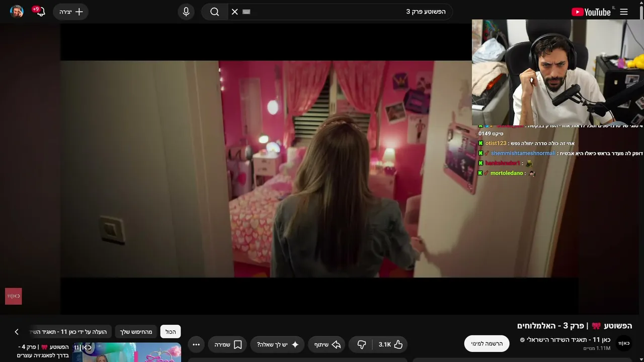644x362 pixels.
Task: Open the on-screen keyboard in the search bar
Action: [x=246, y=12]
